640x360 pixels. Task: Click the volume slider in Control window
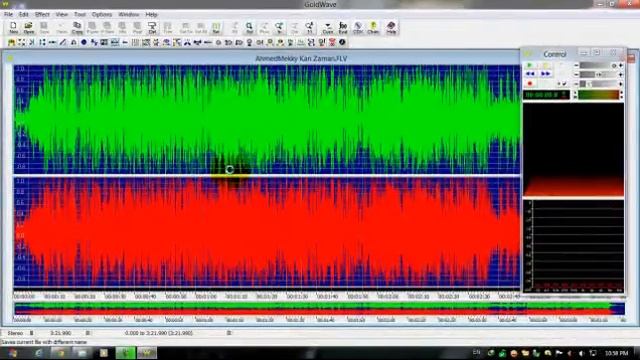(598, 65)
